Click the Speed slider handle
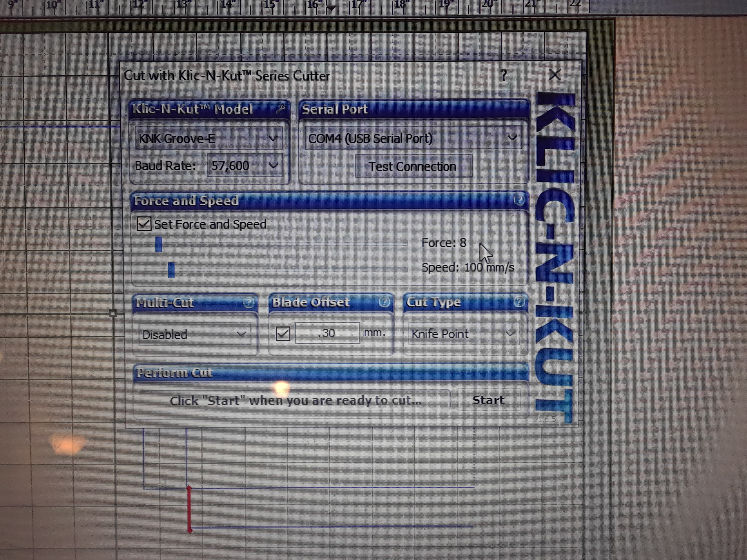747x560 pixels. tap(171, 270)
